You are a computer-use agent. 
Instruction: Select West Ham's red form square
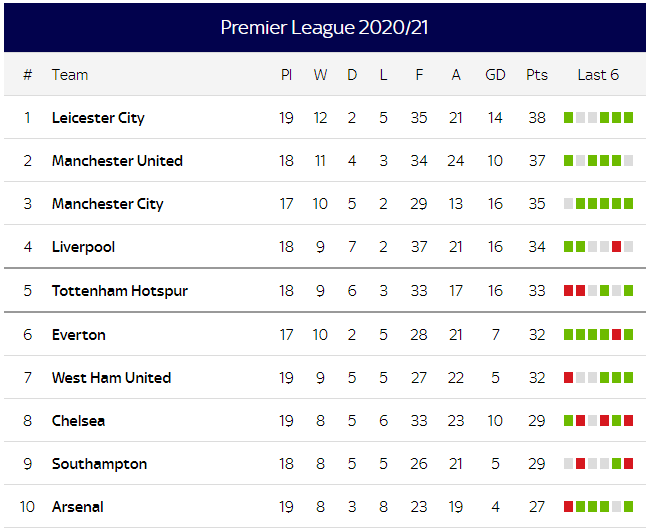coord(569,378)
